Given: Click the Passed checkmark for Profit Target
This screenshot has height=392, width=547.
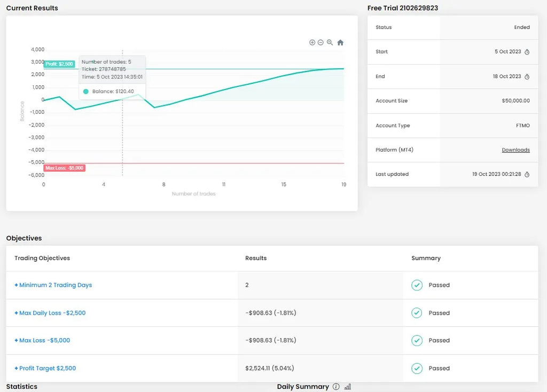Looking at the screenshot, I should click(x=417, y=369).
